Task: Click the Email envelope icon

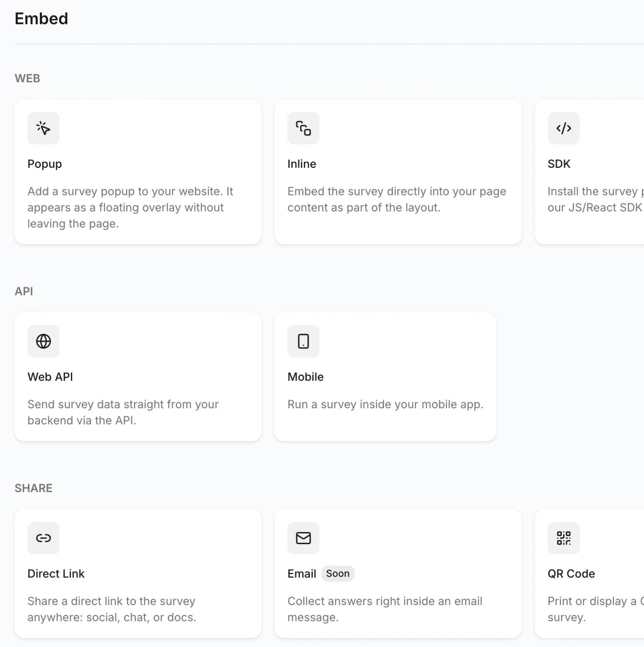Action: (303, 538)
